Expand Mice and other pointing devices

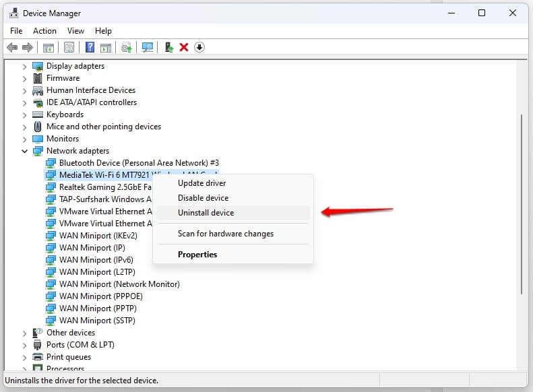coord(24,127)
